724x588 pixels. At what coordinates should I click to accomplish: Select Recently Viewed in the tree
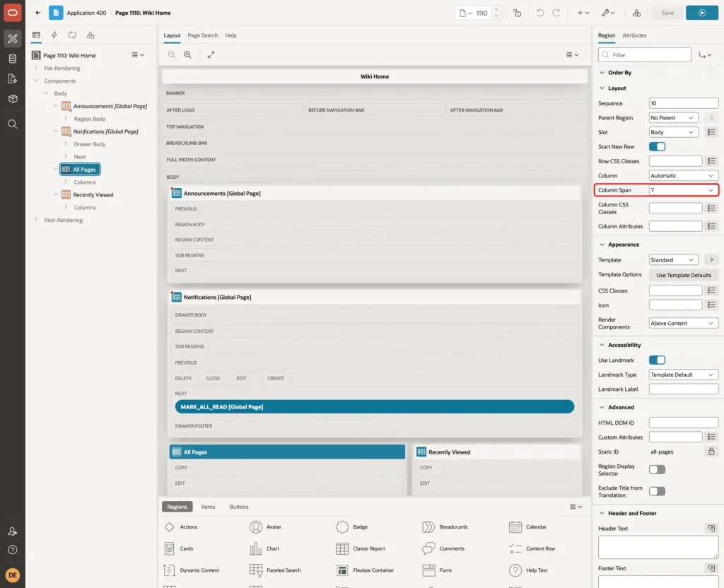[x=93, y=195]
